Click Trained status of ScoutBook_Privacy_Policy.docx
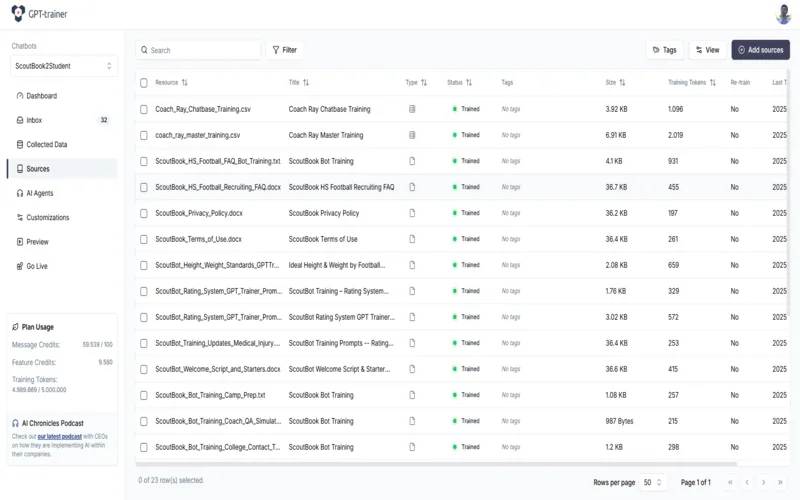The height and width of the screenshot is (500, 800). tap(466, 213)
